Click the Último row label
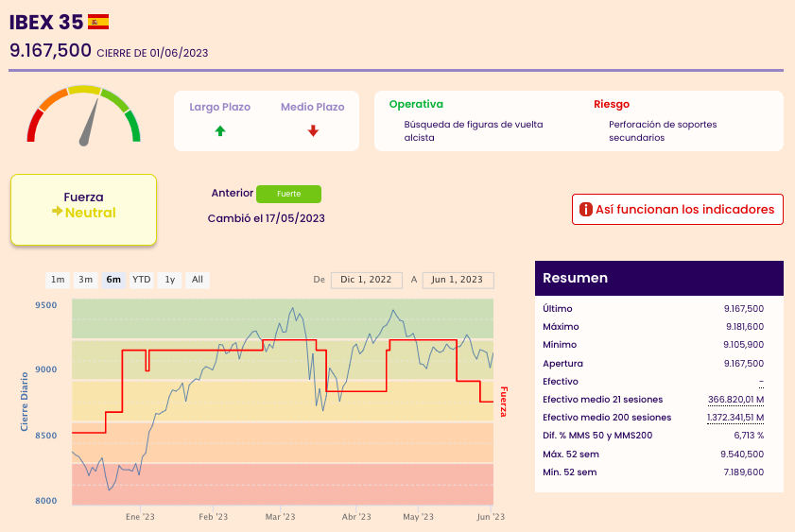 [557, 309]
